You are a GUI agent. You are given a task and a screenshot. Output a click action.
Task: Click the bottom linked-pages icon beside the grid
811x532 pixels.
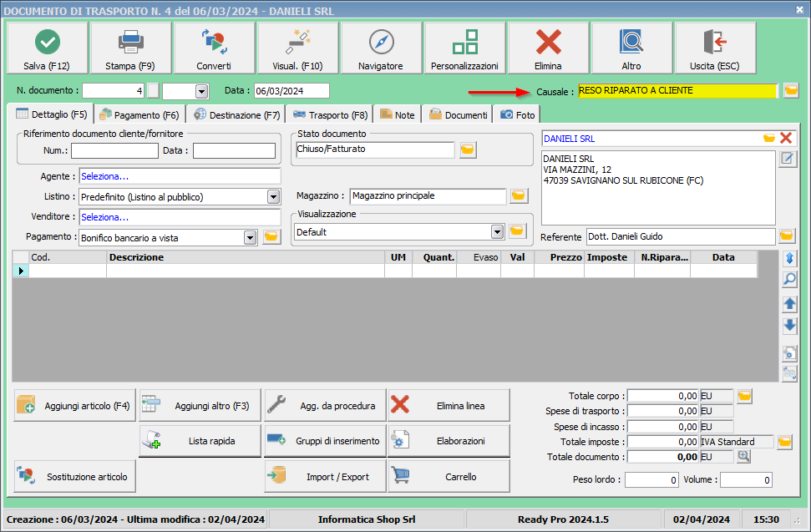790,373
